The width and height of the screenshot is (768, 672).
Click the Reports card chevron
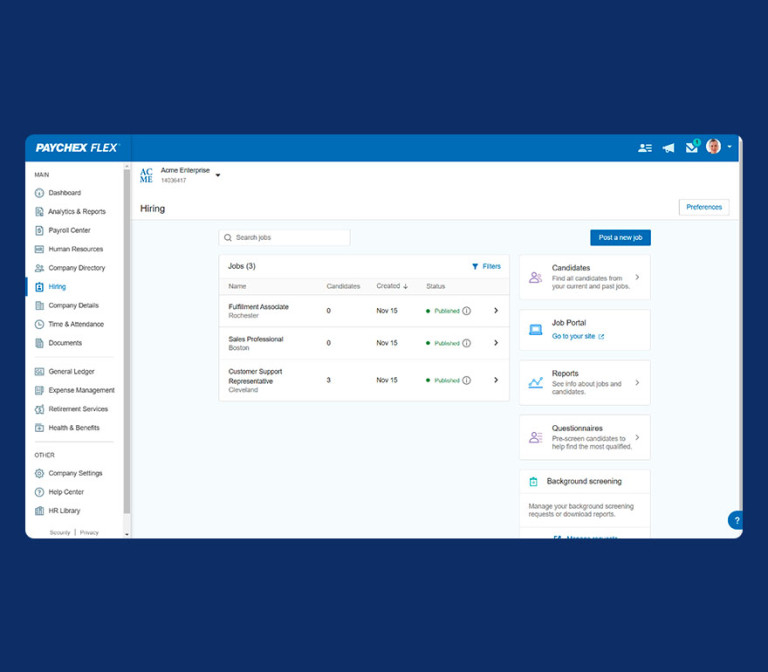point(637,383)
